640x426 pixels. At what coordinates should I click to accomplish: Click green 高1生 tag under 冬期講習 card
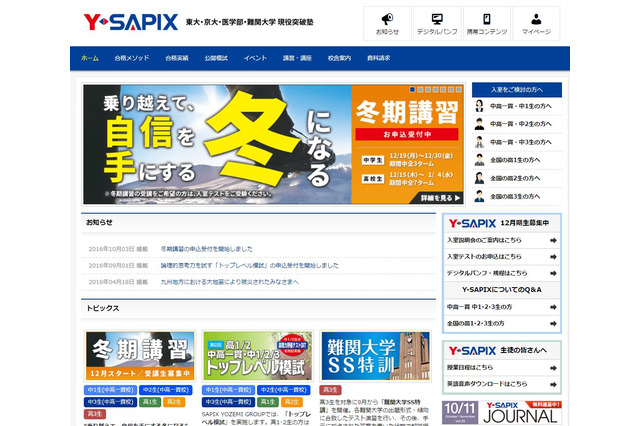coord(149,402)
